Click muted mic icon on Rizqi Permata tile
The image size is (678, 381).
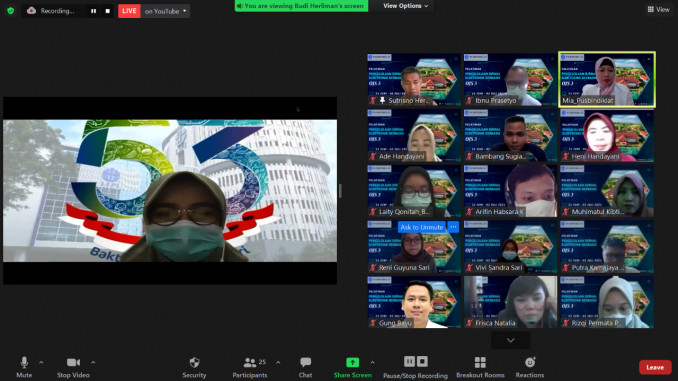566,323
